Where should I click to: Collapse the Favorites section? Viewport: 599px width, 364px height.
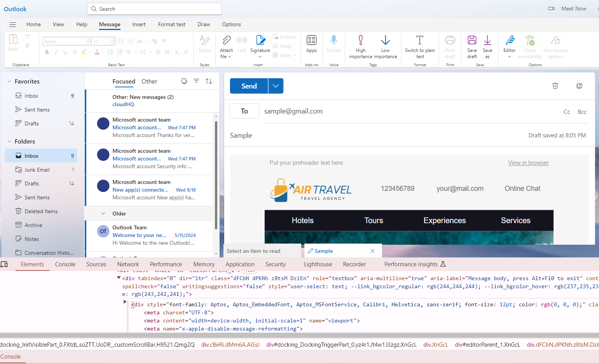[x=9, y=81]
